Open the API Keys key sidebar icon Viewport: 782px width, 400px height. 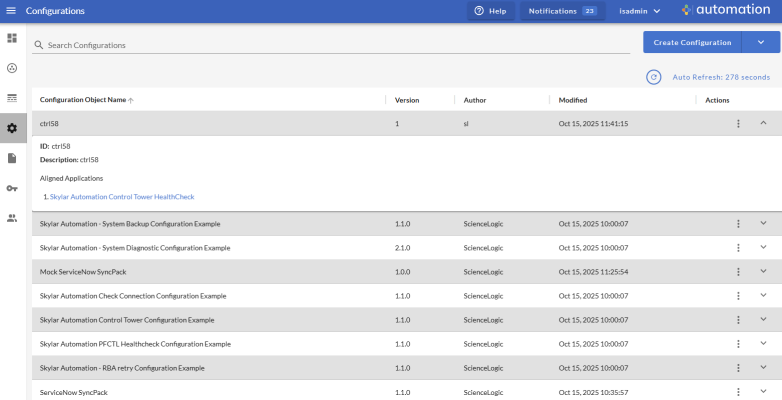tap(12, 188)
